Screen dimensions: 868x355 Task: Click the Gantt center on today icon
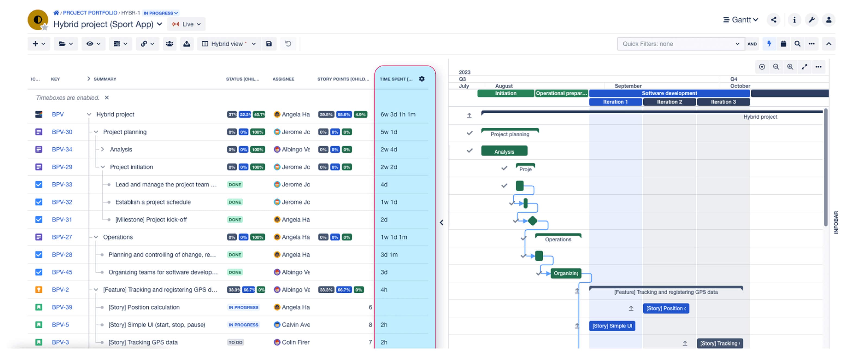762,67
